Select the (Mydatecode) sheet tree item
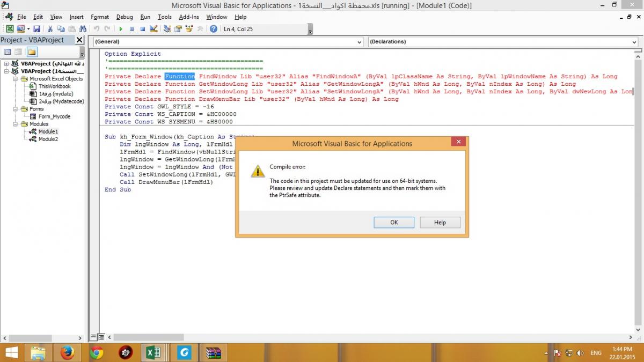This screenshot has height=362, width=644. (x=61, y=101)
